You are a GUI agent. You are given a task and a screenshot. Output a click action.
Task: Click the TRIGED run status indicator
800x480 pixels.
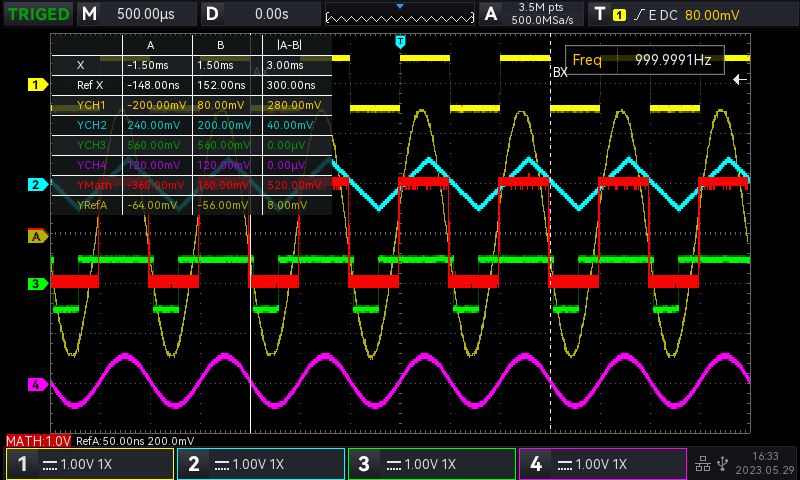(38, 14)
